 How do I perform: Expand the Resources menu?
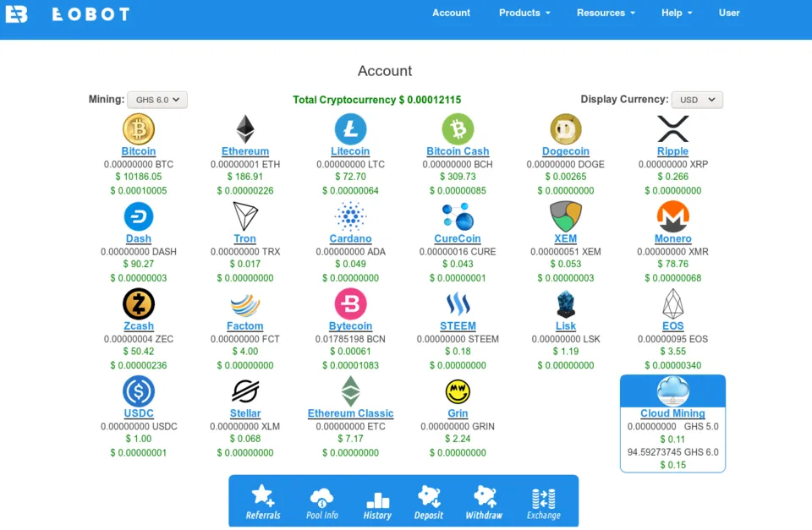pyautogui.click(x=606, y=13)
